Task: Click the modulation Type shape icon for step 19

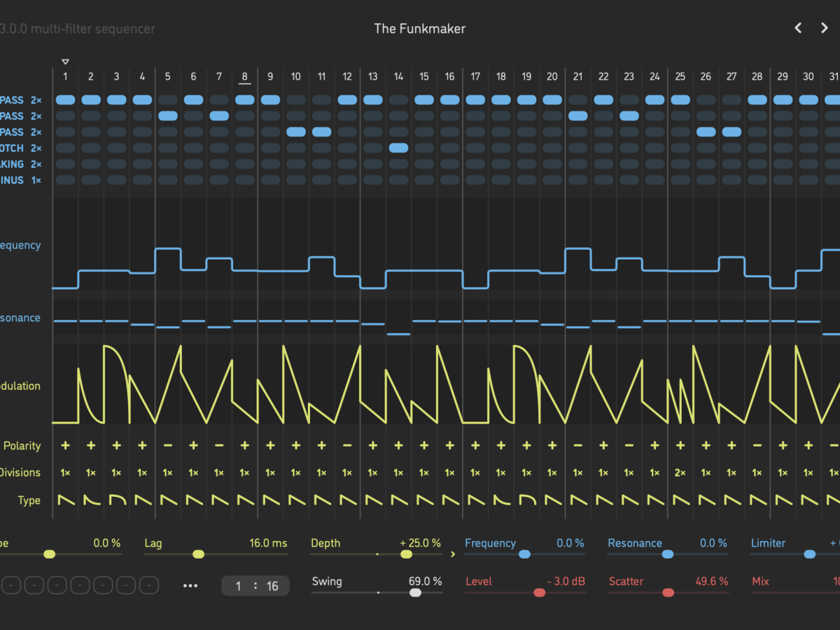Action: (x=526, y=500)
